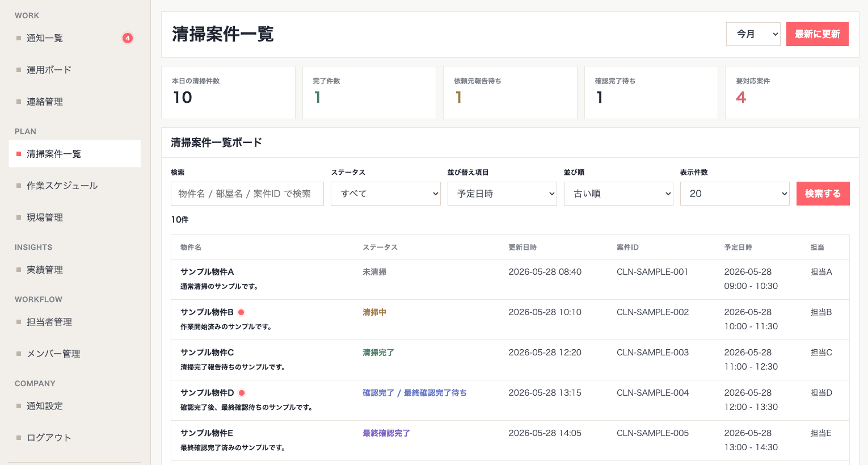
Task: Click ログアウト in the sidebar
Action: pos(74,438)
